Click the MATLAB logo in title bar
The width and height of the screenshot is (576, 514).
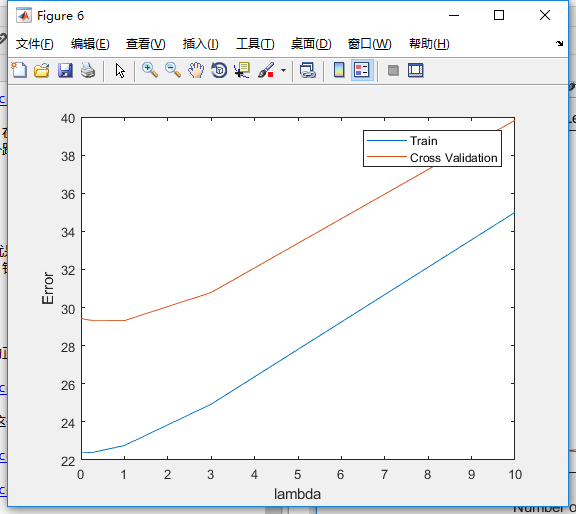point(24,15)
